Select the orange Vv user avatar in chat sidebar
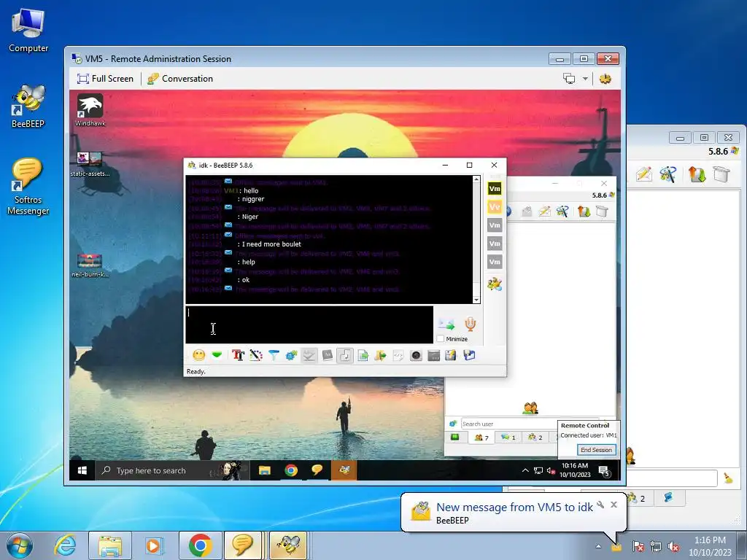This screenshot has height=560, width=747. point(495,206)
